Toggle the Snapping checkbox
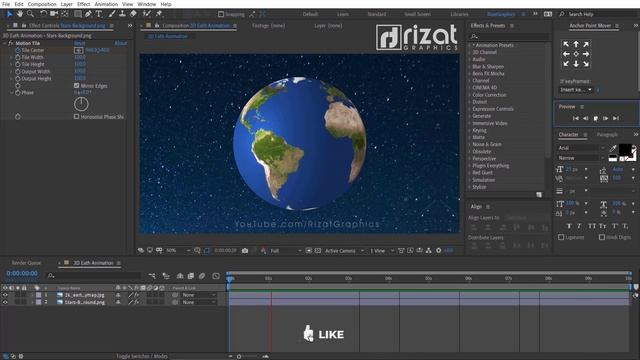 (221, 14)
